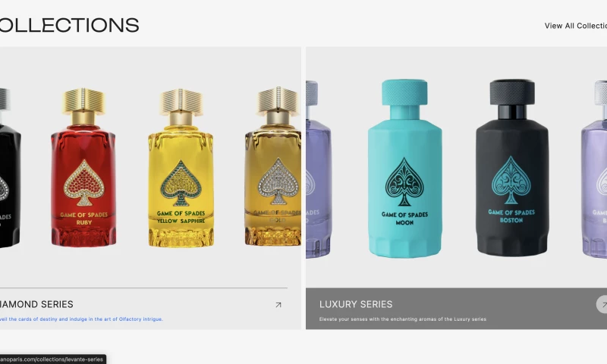Click the Diamond Series arrow icon
The height and width of the screenshot is (364, 607).
coord(278,305)
